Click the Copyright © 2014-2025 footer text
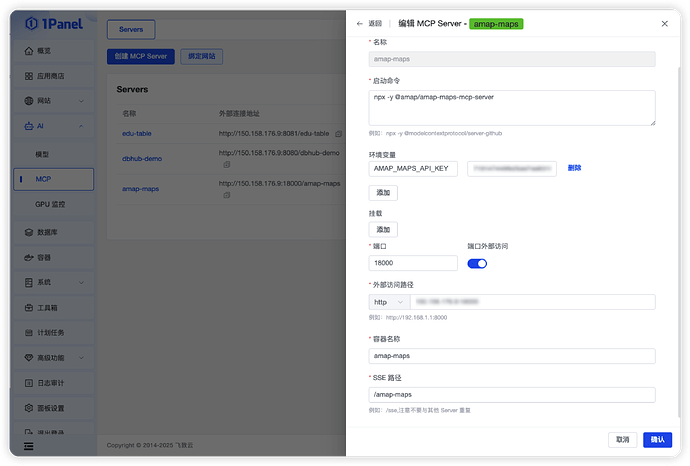Screen dimensions: 690x466 (x=150, y=445)
